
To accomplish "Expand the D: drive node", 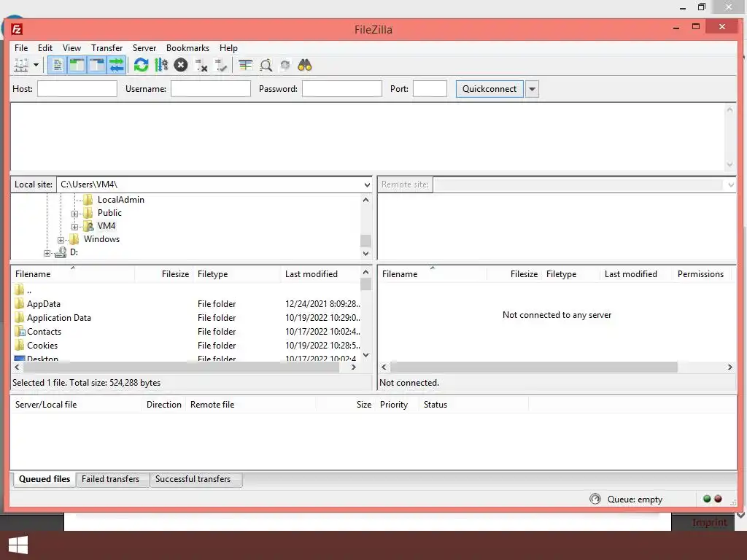I will (47, 253).
